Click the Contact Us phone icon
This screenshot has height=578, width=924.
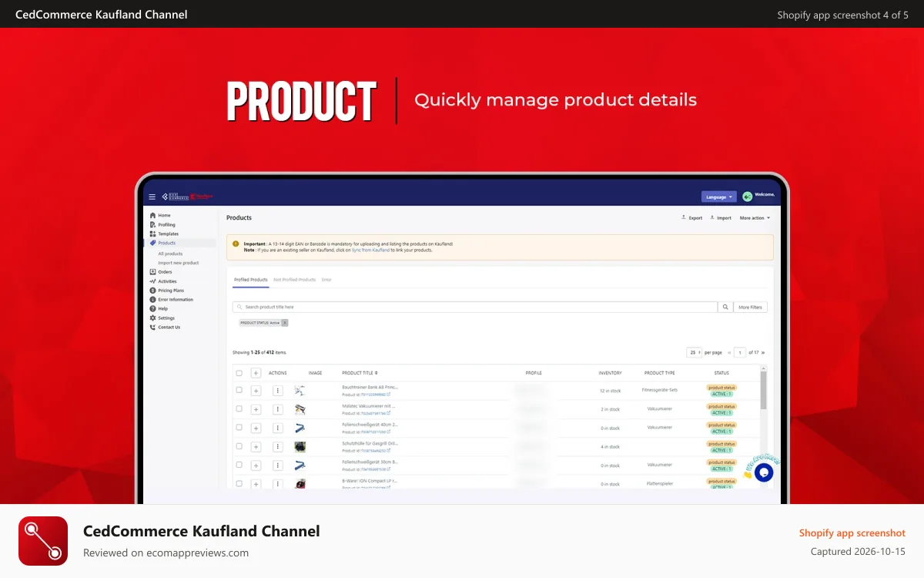pyautogui.click(x=152, y=327)
